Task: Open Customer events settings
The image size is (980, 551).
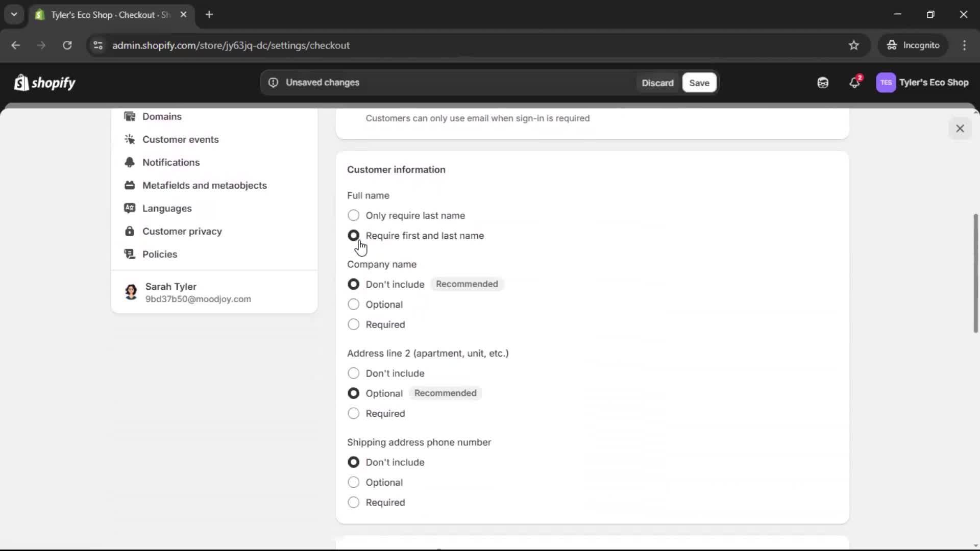Action: point(181,139)
